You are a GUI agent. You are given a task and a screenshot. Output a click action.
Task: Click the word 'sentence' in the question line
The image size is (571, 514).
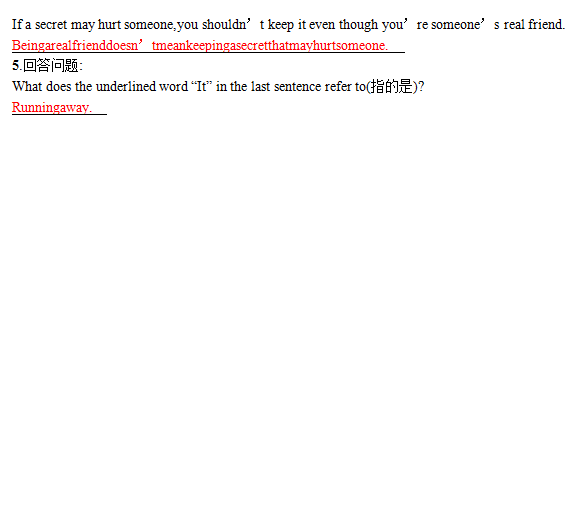coord(297,87)
